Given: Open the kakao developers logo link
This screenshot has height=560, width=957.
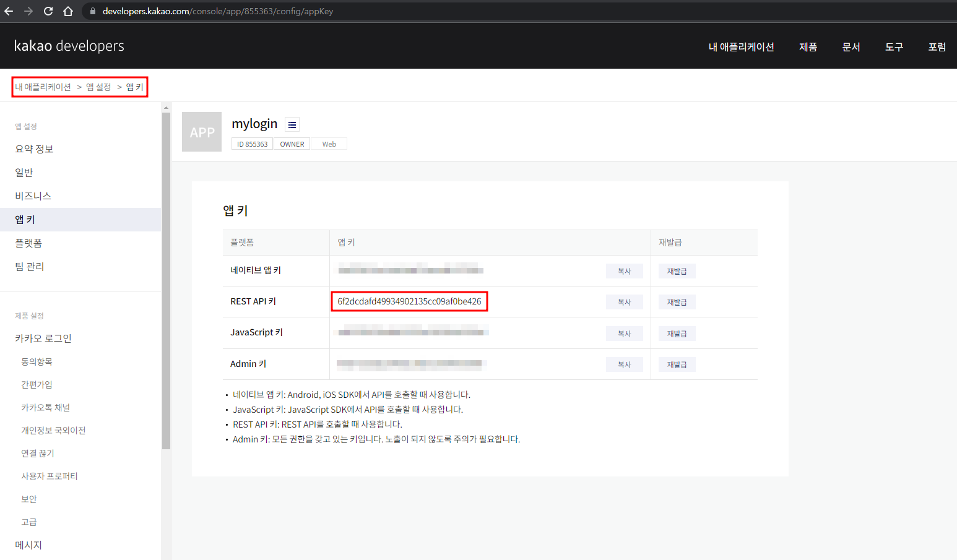Looking at the screenshot, I should [69, 46].
